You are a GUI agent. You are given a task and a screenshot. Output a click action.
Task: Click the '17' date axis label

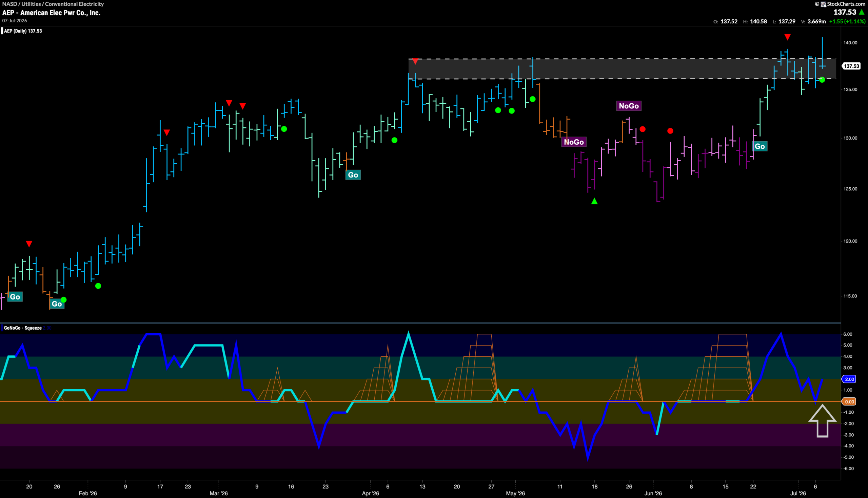coord(160,486)
